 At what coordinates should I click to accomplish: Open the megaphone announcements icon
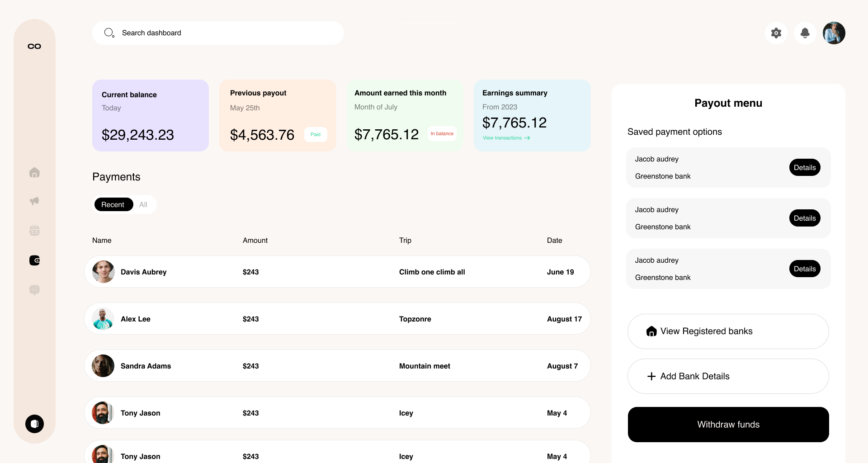coord(34,201)
